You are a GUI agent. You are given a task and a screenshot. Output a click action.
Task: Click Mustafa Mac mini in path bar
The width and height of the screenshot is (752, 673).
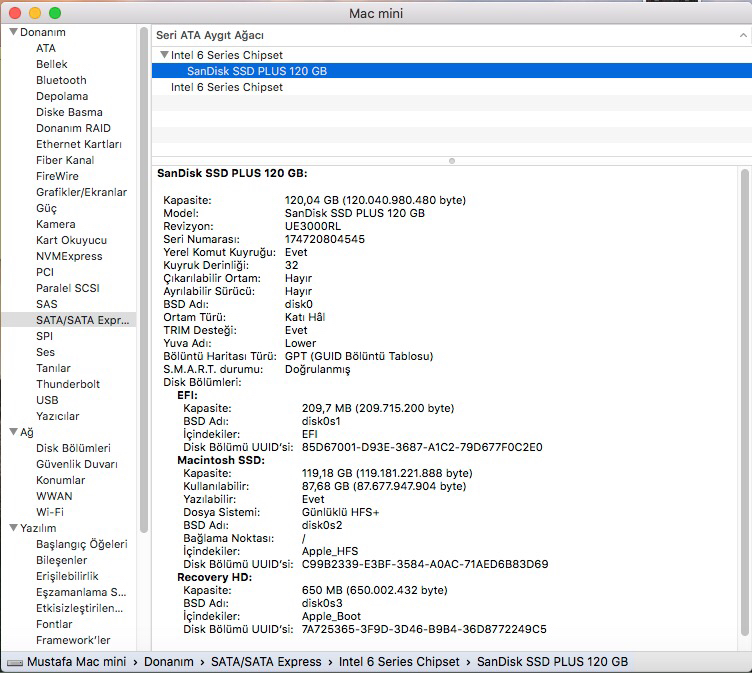76,662
